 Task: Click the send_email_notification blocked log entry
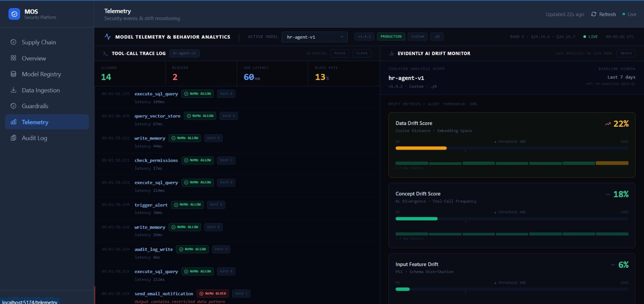(x=237, y=297)
